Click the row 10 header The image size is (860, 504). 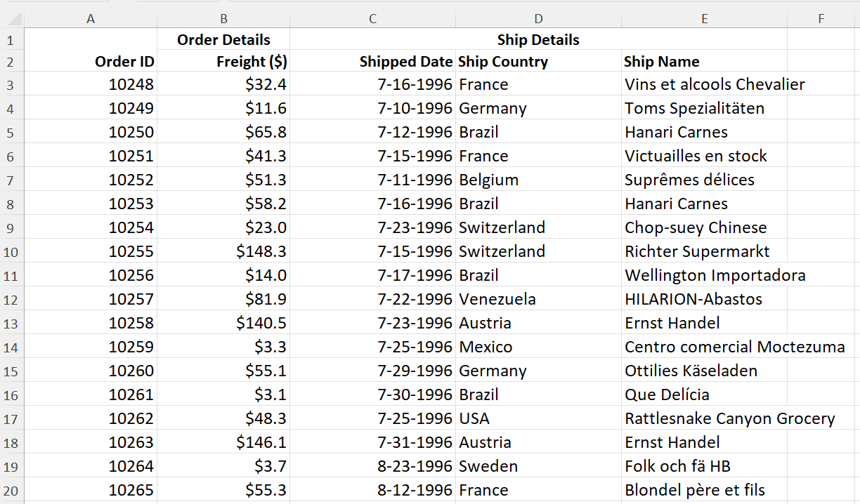(11, 251)
